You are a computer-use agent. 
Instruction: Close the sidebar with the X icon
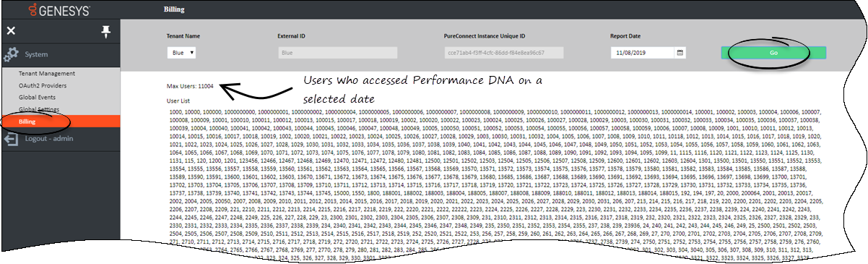pos(11,31)
